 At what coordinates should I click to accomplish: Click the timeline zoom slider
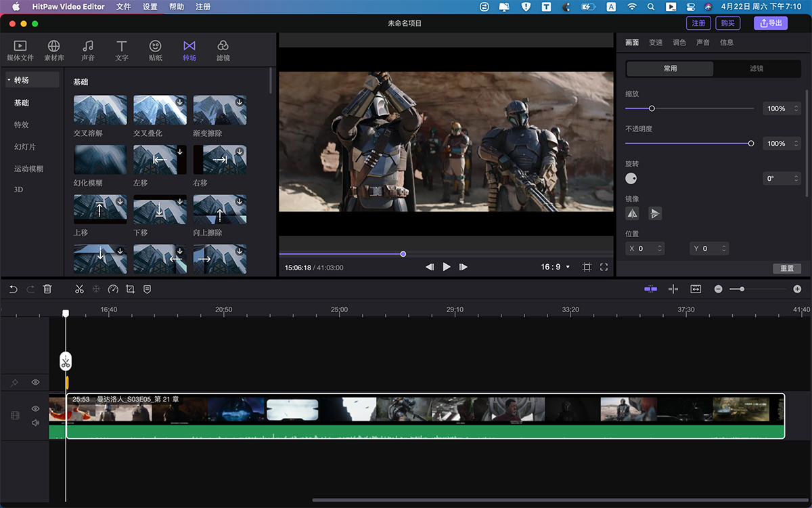pyautogui.click(x=758, y=289)
